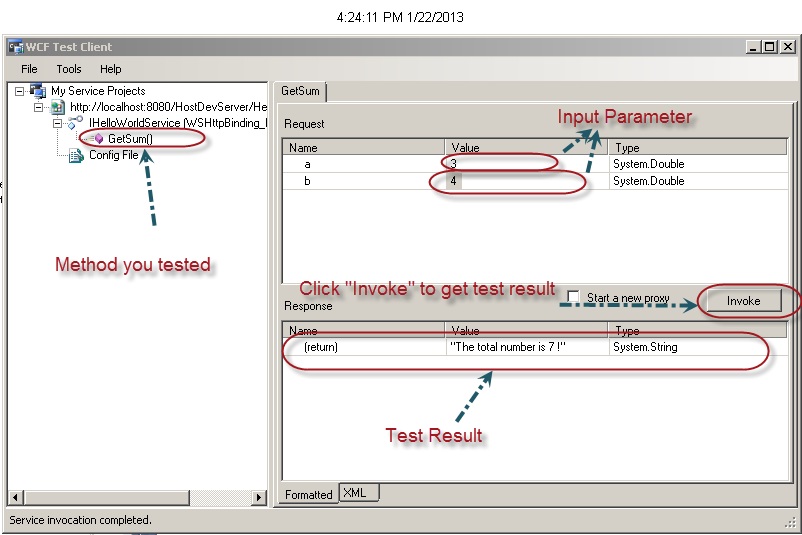Click the GetSum method purple icon
Image resolution: width=802 pixels, height=535 pixels.
[x=99, y=139]
